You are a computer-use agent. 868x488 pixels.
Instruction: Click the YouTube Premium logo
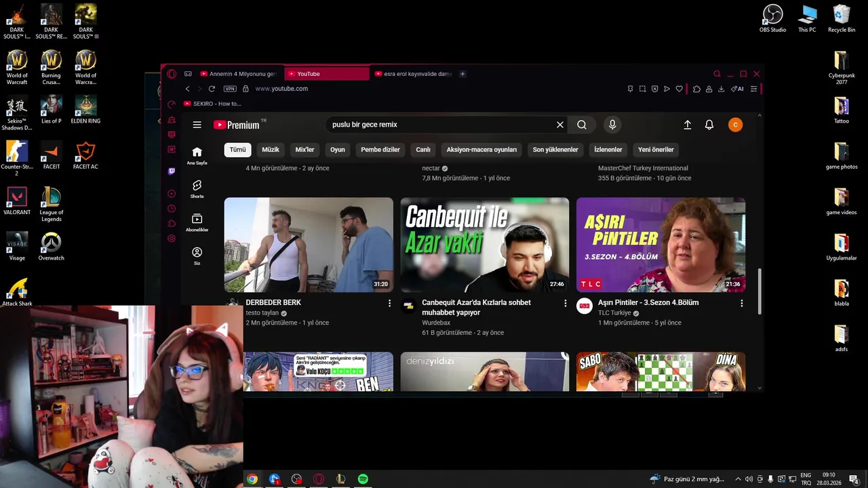237,125
